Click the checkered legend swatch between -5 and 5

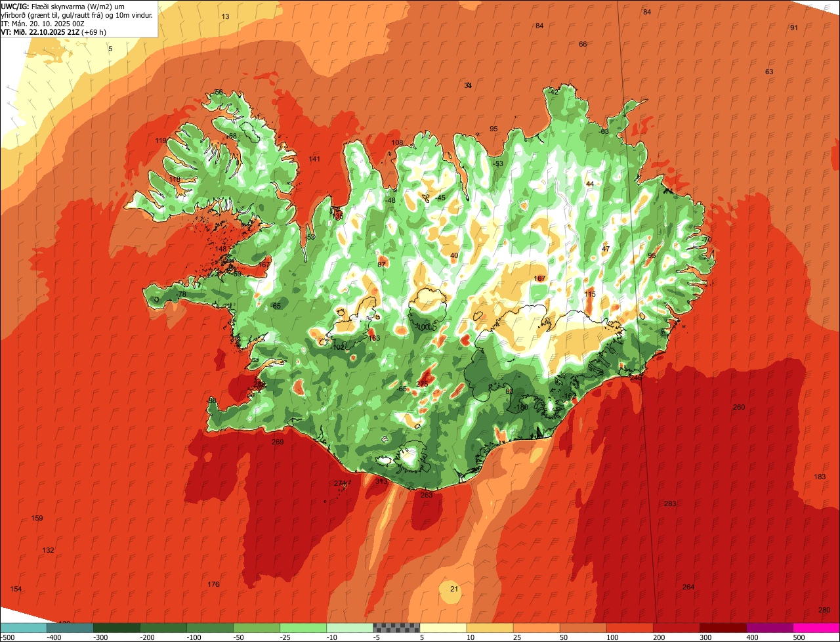(x=396, y=628)
